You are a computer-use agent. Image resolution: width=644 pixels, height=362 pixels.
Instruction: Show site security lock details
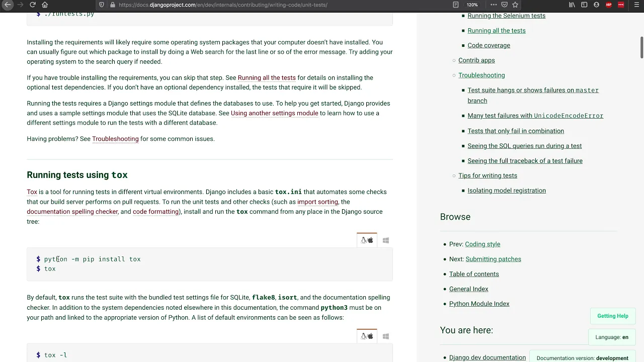click(112, 5)
